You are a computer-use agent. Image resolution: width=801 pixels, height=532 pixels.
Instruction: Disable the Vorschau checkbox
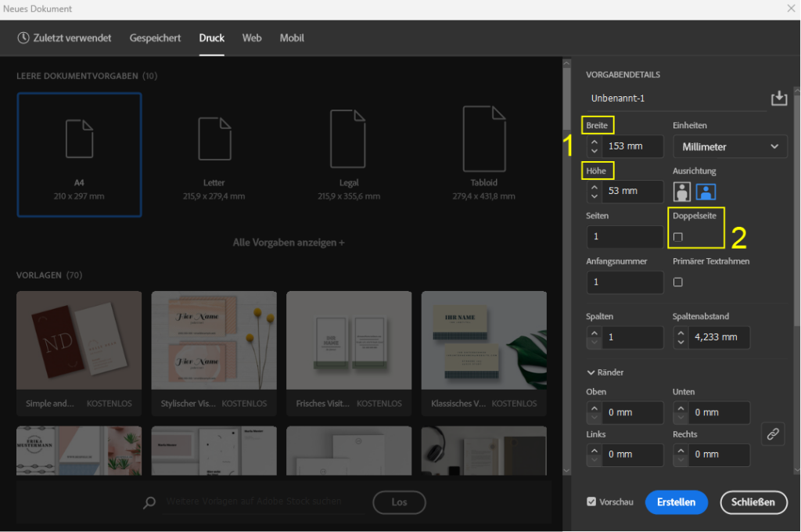[591, 502]
